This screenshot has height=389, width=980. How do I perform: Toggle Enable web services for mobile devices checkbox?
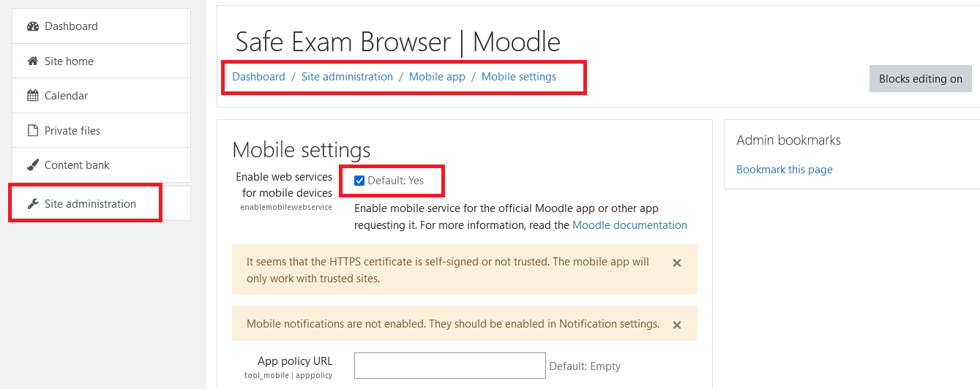pos(359,181)
